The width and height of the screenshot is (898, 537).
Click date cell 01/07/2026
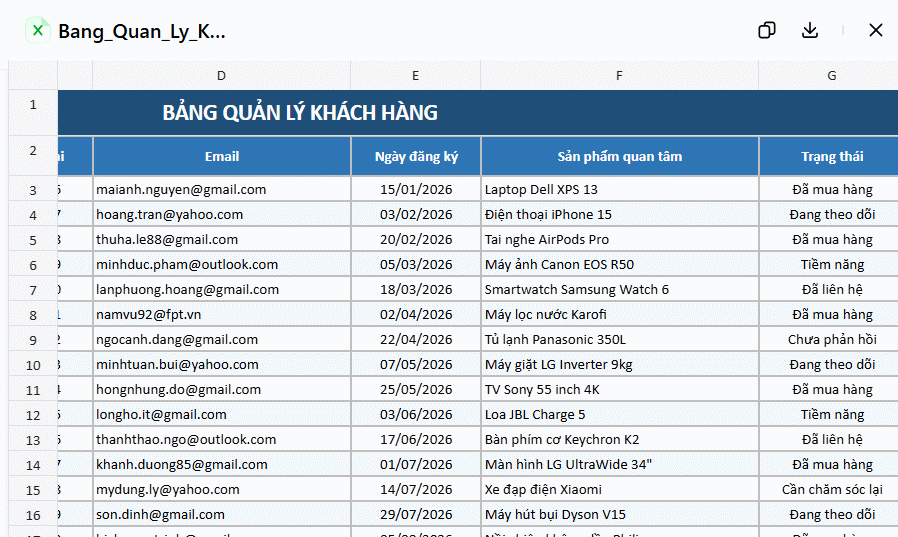[x=416, y=464]
